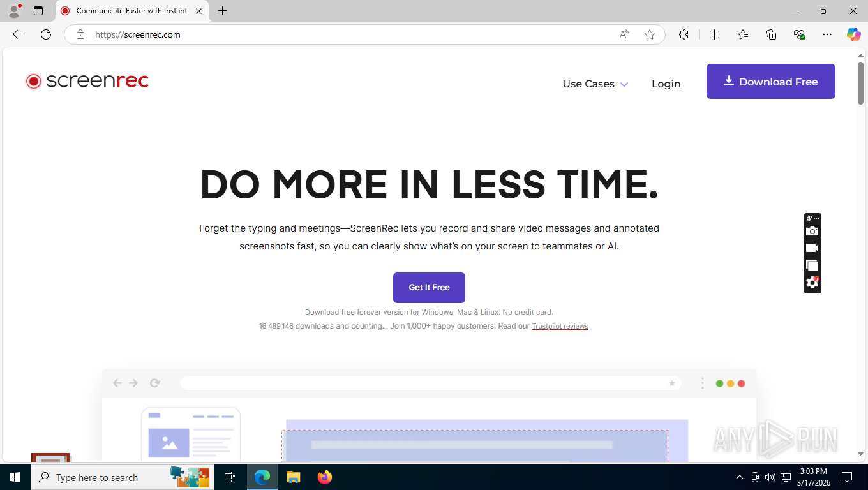Click the screenrec logo in the header

tap(87, 81)
